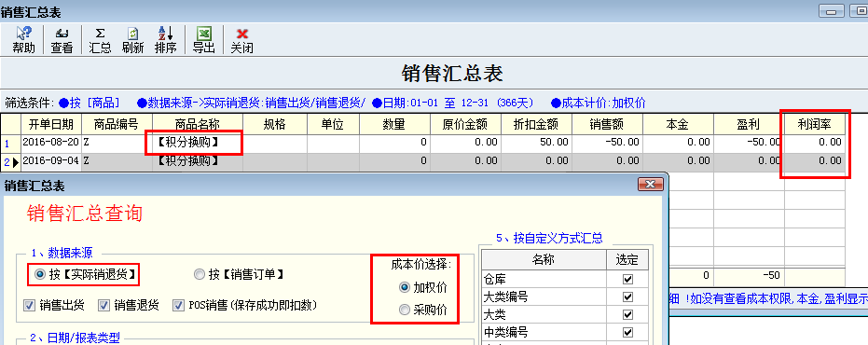Screen dimensions: 868x345
Task: Toggle the POS销售 checkbox
Action: pyautogui.click(x=244, y=305)
